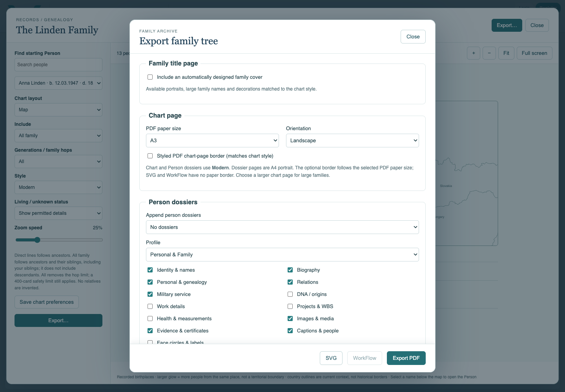The width and height of the screenshot is (565, 392).
Task: Click Save chart preferences button
Action: pos(47,302)
